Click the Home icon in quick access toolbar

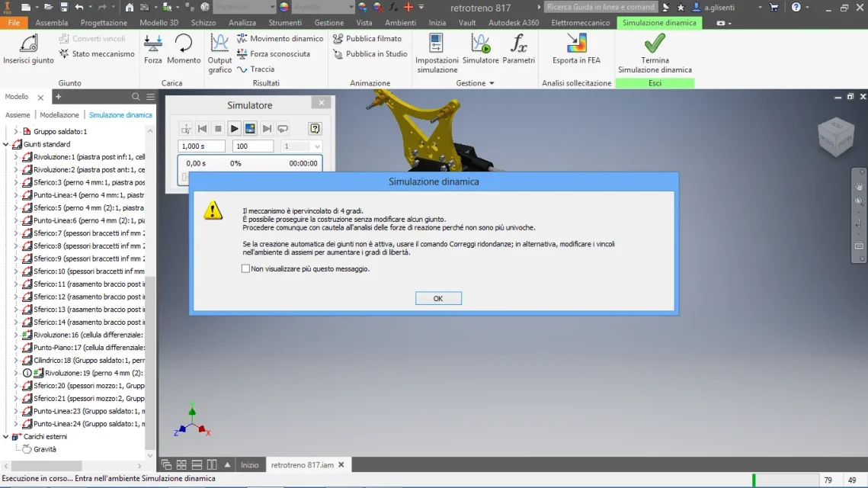pyautogui.click(x=129, y=7)
